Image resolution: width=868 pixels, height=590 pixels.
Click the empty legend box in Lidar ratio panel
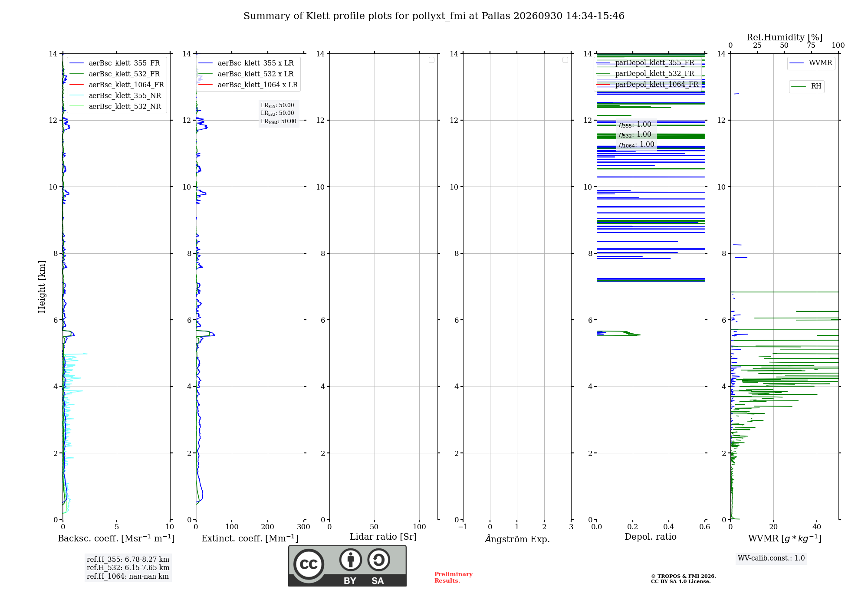click(x=431, y=60)
